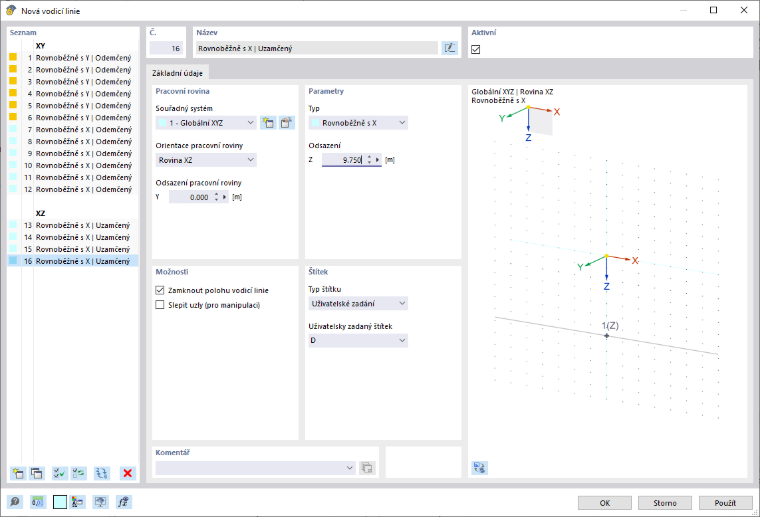This screenshot has width=760, height=517.
Task: Select list row 16 Uzamčený
Action: (x=73, y=261)
